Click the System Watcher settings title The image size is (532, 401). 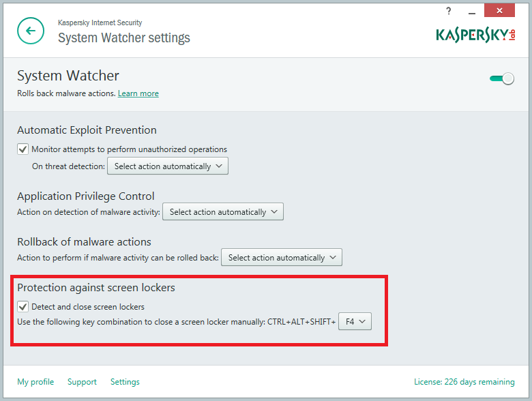(124, 38)
